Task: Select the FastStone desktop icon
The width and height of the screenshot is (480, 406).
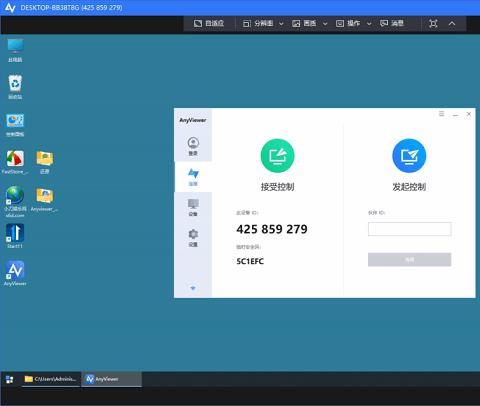Action: (15, 162)
